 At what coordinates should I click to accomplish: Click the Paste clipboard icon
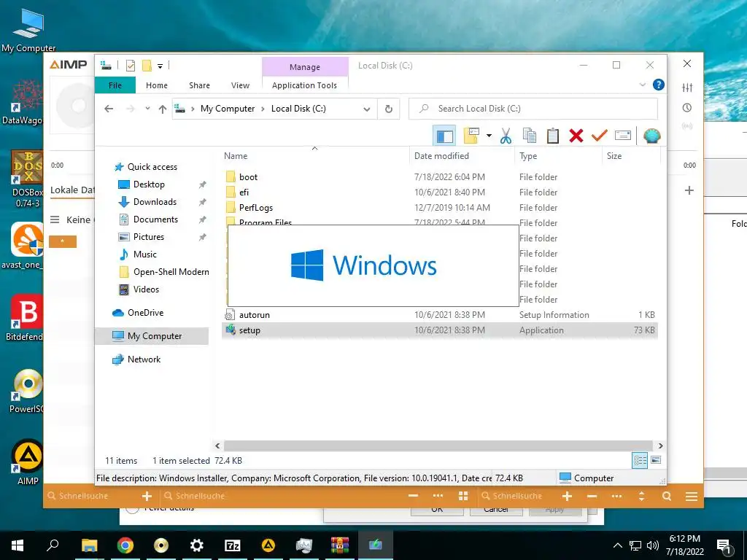click(553, 136)
